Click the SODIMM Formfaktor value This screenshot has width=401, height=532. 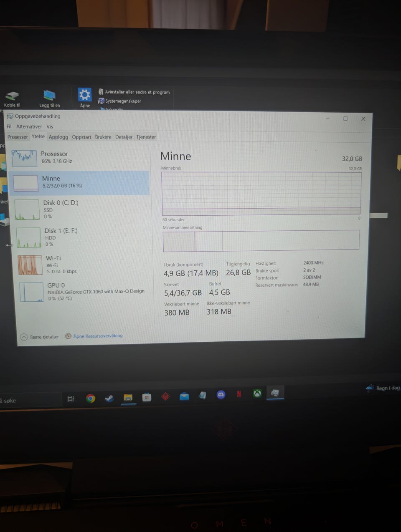coord(312,277)
